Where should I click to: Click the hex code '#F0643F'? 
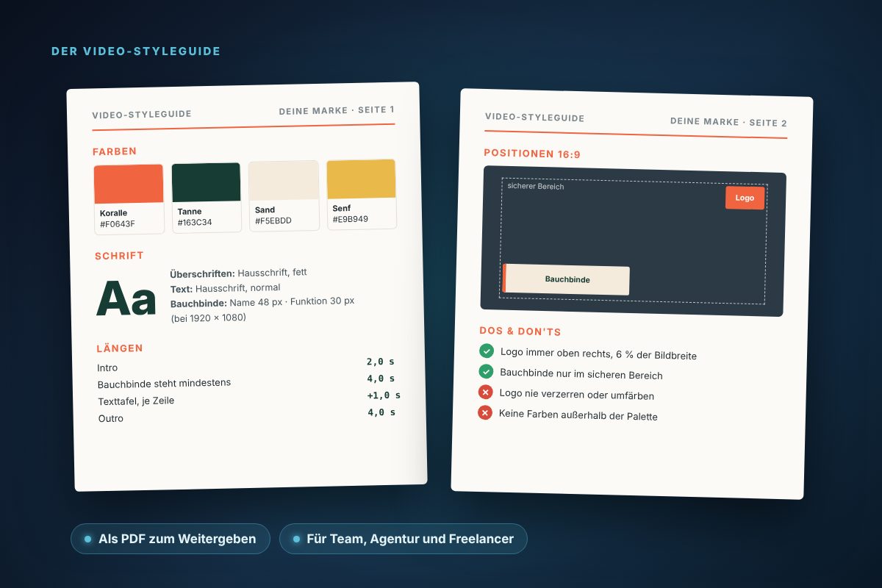118,224
